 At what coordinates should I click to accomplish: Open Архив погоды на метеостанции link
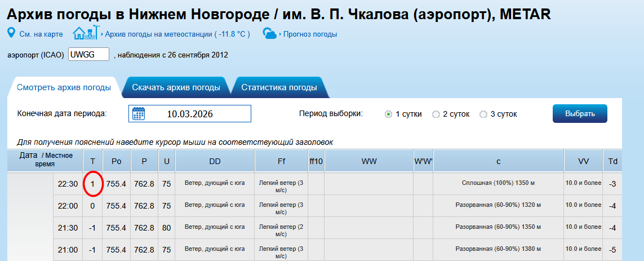tap(177, 34)
